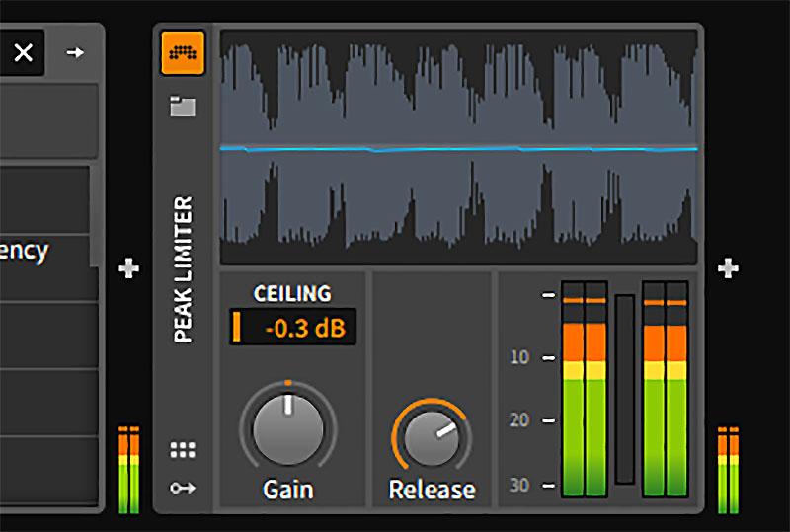Click the 30 dB meter scale mark

click(519, 486)
